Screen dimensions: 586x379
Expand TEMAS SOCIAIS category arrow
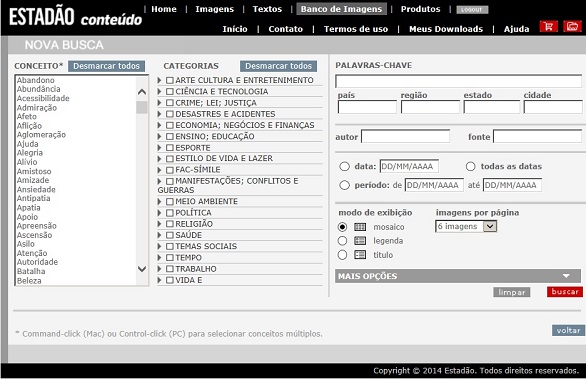pyautogui.click(x=160, y=246)
